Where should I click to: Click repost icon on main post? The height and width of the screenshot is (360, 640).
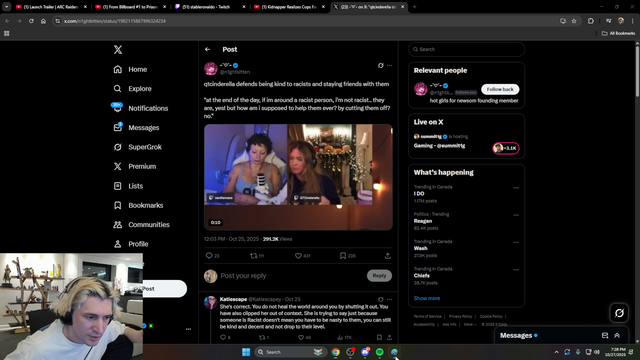coord(253,256)
